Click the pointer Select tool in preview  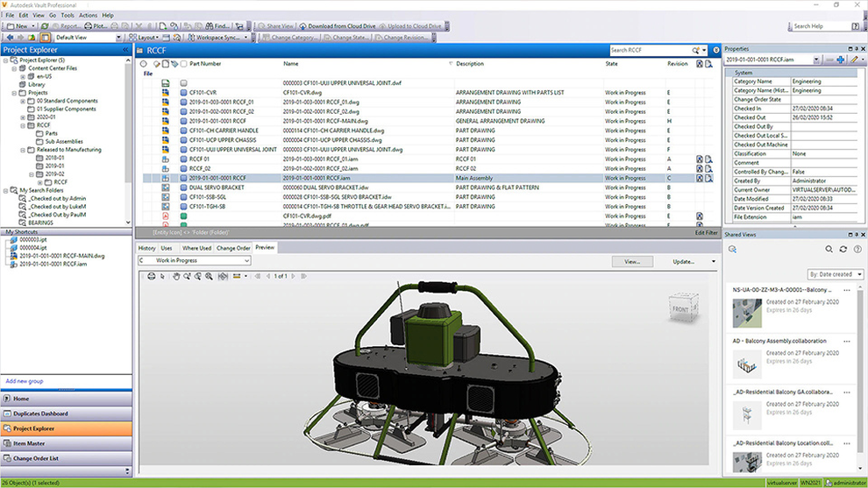click(163, 276)
